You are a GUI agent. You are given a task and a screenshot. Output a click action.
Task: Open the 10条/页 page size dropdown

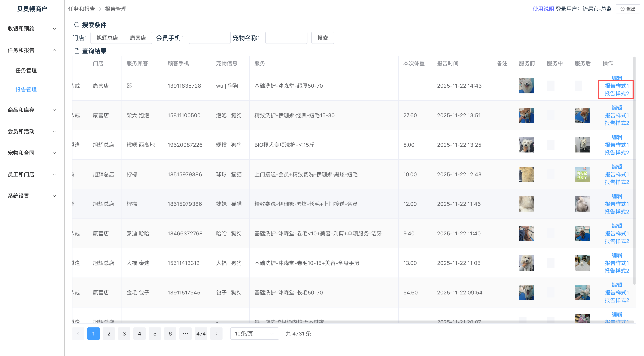pyautogui.click(x=254, y=334)
